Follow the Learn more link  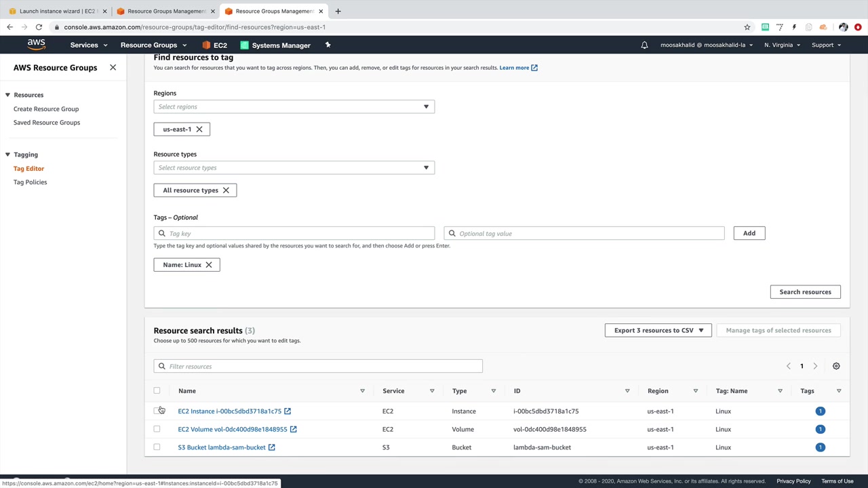click(518, 68)
